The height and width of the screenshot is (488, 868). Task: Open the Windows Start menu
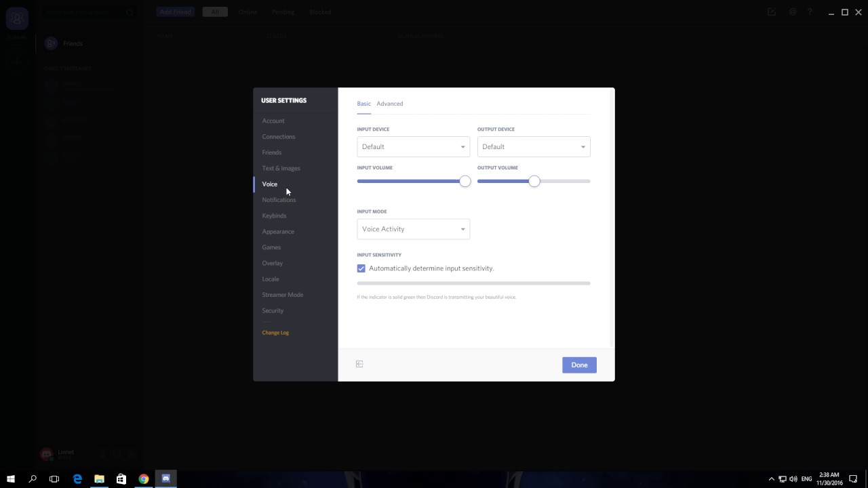point(11,479)
